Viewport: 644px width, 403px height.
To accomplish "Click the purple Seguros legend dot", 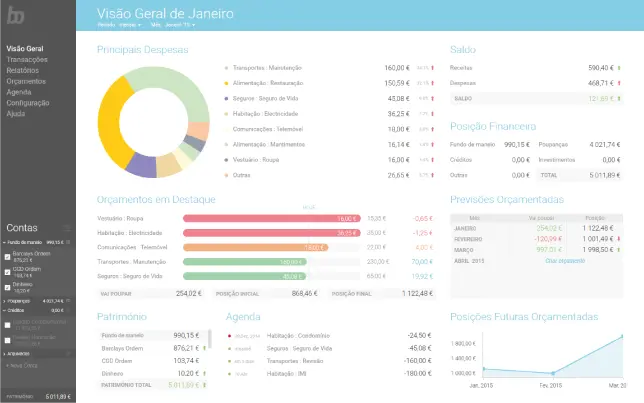I will 226,99.
